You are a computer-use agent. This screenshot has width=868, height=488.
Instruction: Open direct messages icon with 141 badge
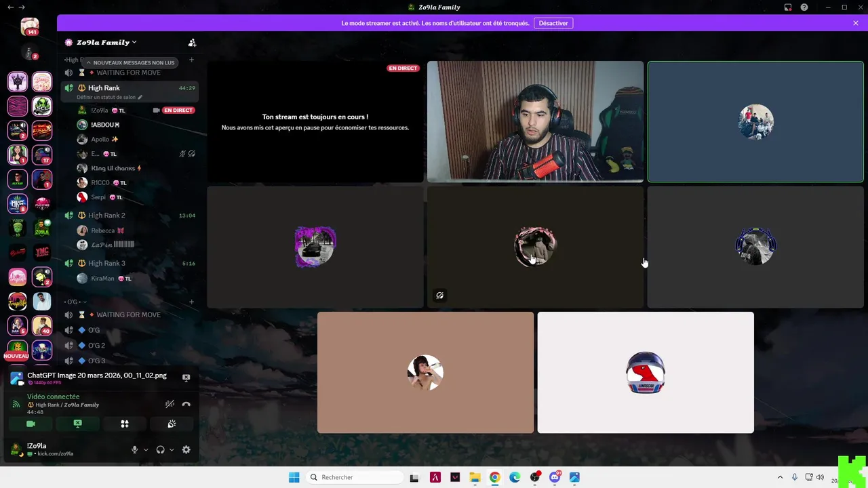point(29,27)
